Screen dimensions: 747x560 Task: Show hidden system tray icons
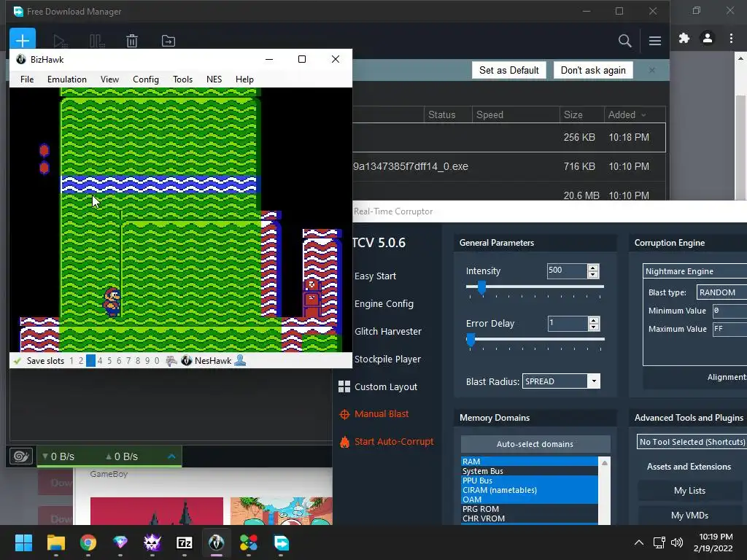pos(639,542)
